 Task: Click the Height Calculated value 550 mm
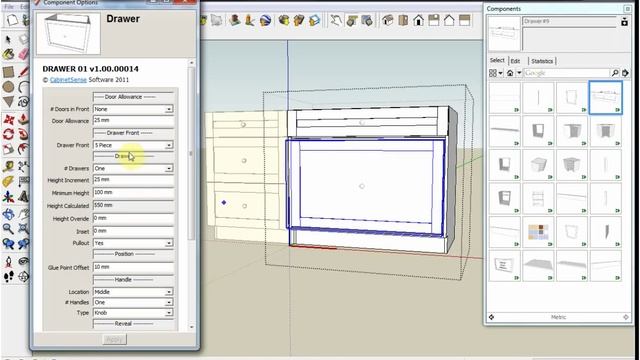point(133,205)
